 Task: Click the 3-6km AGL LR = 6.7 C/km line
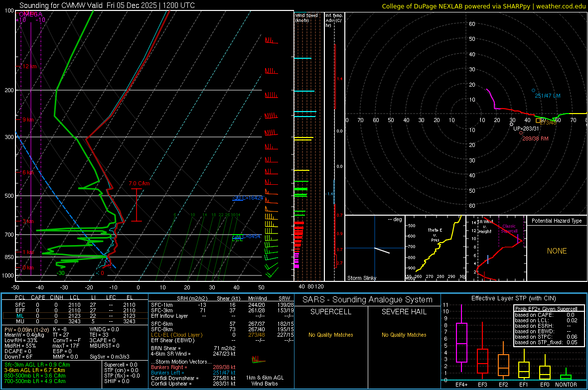(x=34, y=370)
